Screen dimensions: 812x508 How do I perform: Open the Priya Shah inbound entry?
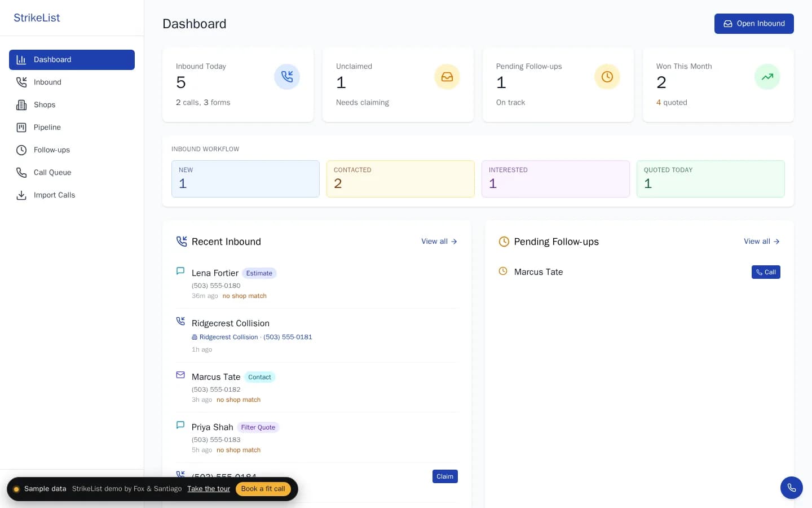(317, 437)
